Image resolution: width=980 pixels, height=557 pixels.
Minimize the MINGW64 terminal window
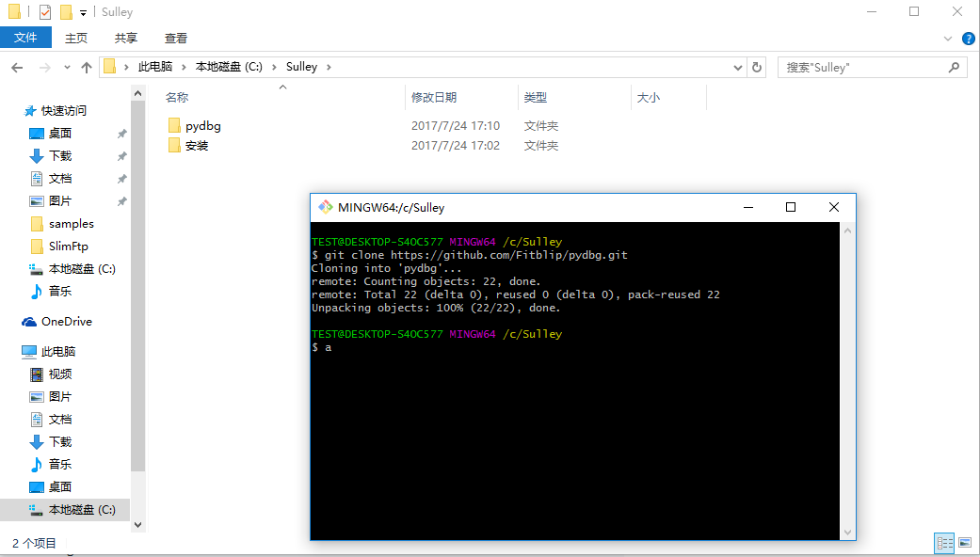[748, 207]
